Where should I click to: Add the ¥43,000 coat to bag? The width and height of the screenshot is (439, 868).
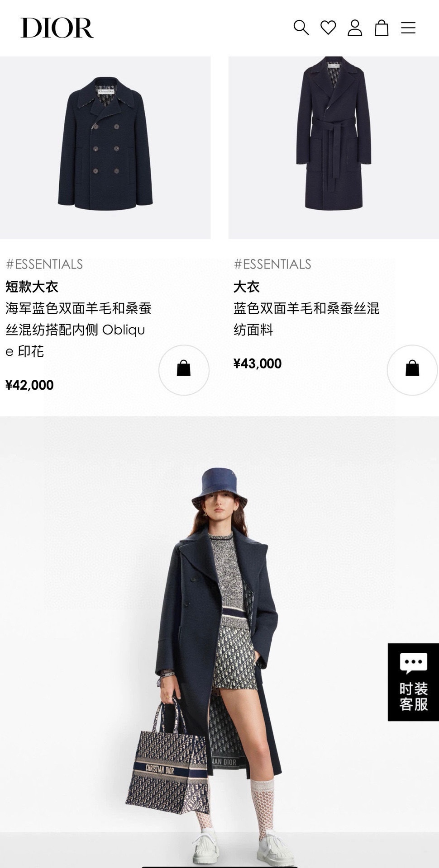[x=412, y=370]
